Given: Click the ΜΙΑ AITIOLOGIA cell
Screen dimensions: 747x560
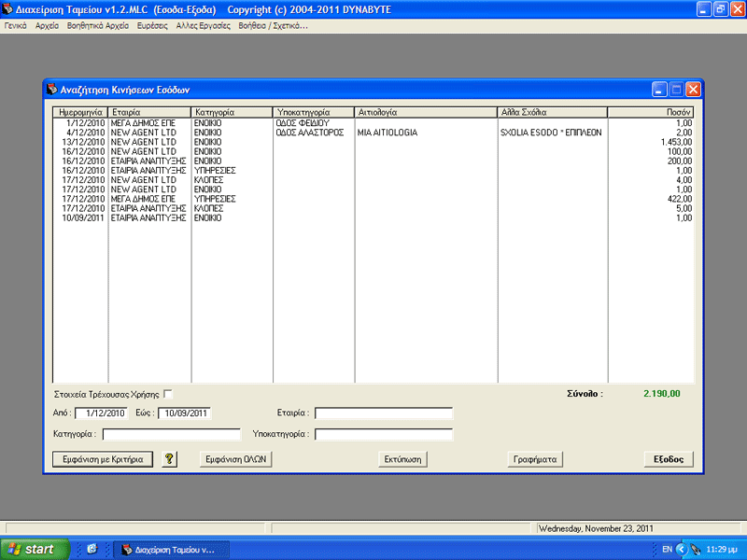Looking at the screenshot, I should coord(388,133).
